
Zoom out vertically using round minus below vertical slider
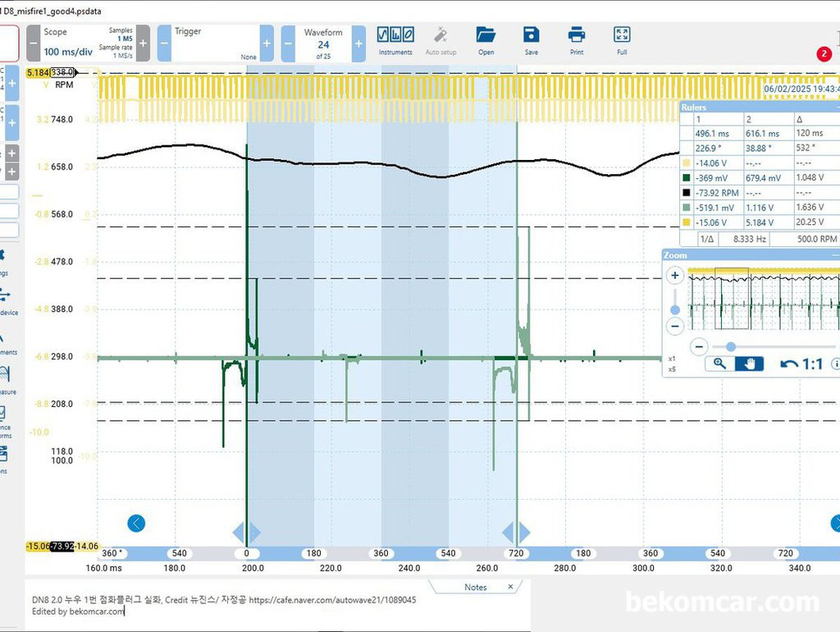pyautogui.click(x=675, y=326)
